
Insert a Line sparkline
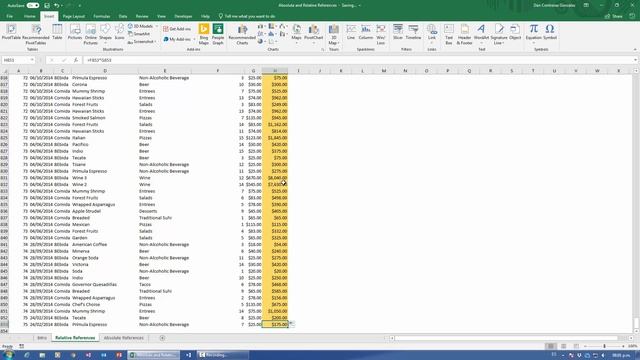pyautogui.click(x=351, y=32)
